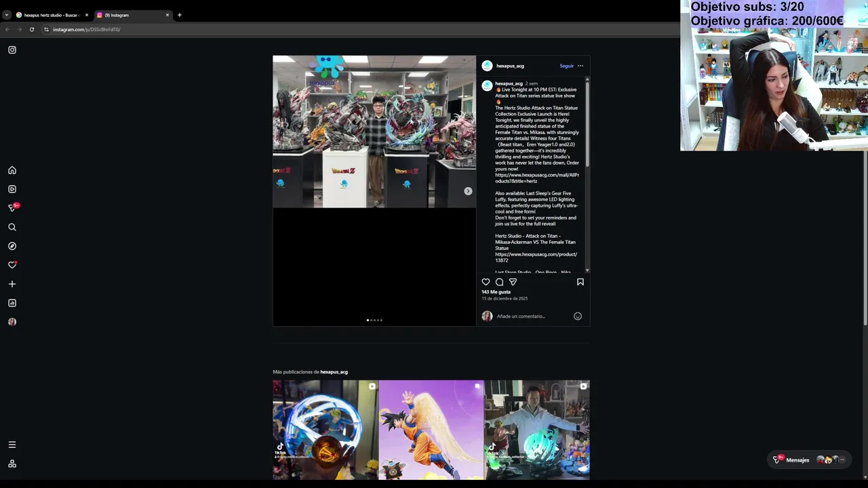The image size is (868, 488).
Task: Open a new browser tab with plus
Action: coord(180,15)
